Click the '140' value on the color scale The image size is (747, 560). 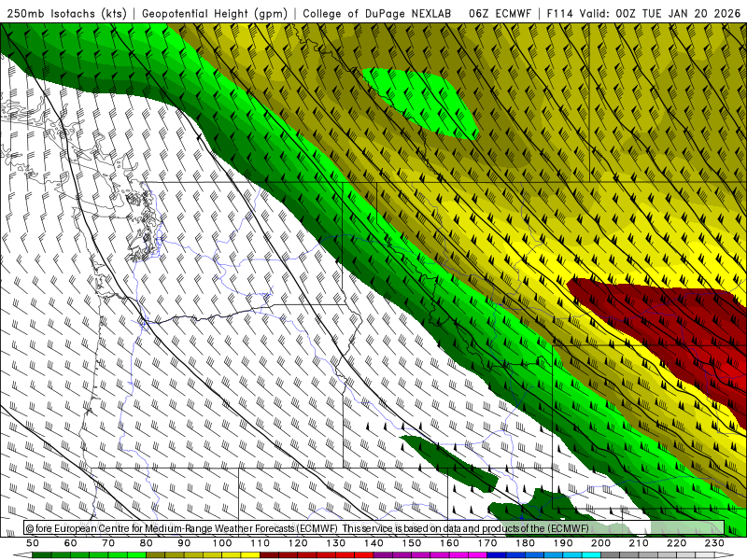(x=373, y=543)
